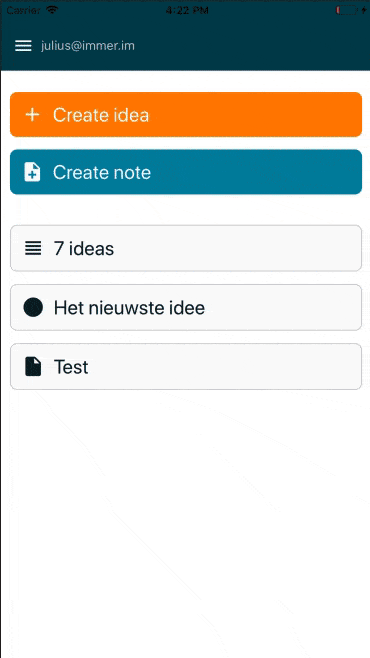Click the Create idea label text
Screen dimensions: 370x658
coord(101,115)
